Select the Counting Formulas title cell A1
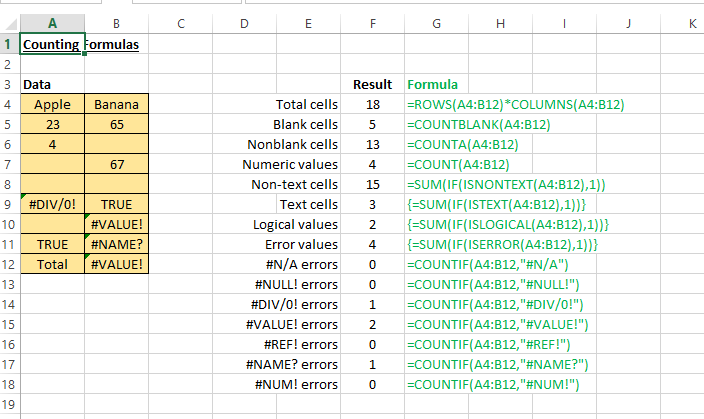704x419 pixels. point(52,44)
